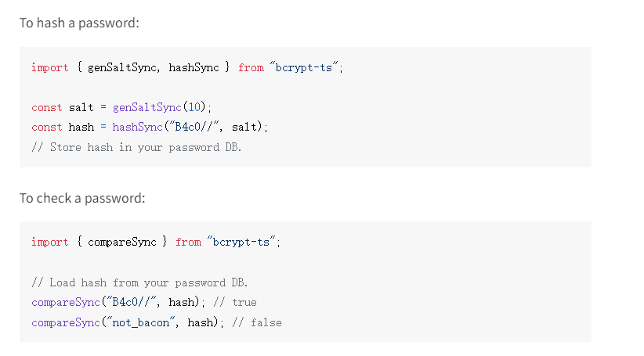Click the "B4c0//" string inside the hashSync call
Screen dimensions: 644x356
pyautogui.click(x=194, y=127)
